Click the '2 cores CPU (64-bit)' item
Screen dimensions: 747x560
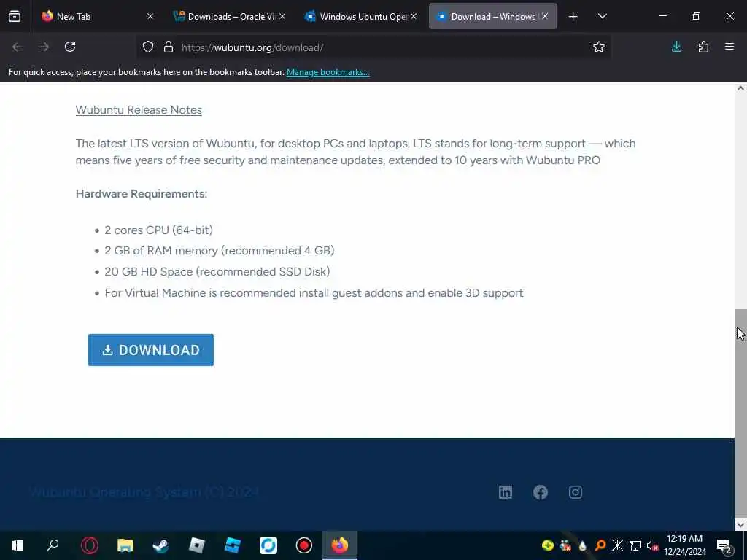[158, 230]
